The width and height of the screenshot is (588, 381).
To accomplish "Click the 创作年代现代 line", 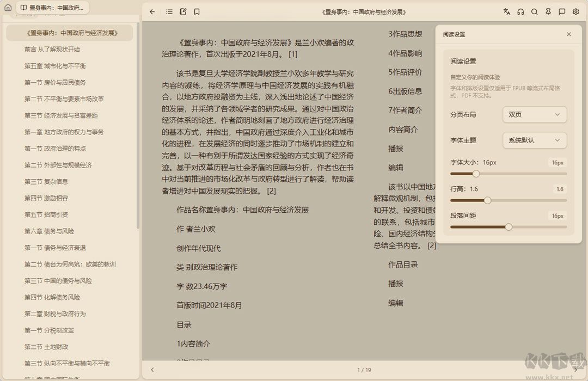I will tap(198, 248).
